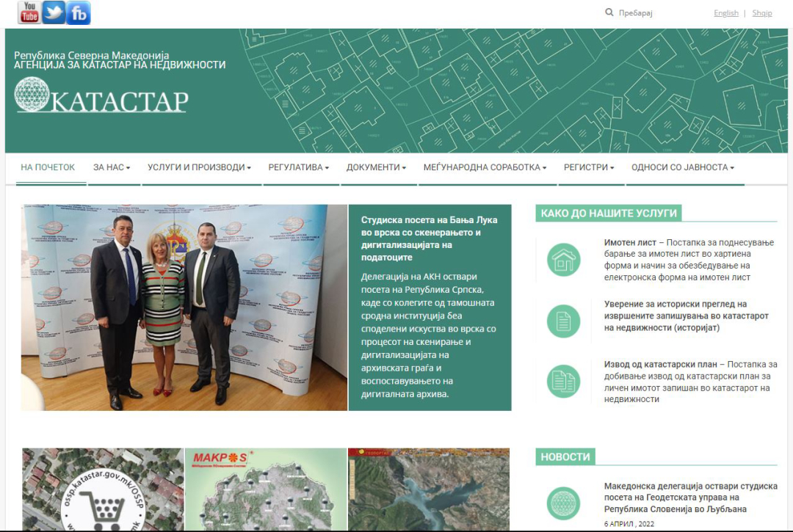
Task: Click the globe icon beside the Љубљана news item
Action: pyautogui.click(x=563, y=503)
